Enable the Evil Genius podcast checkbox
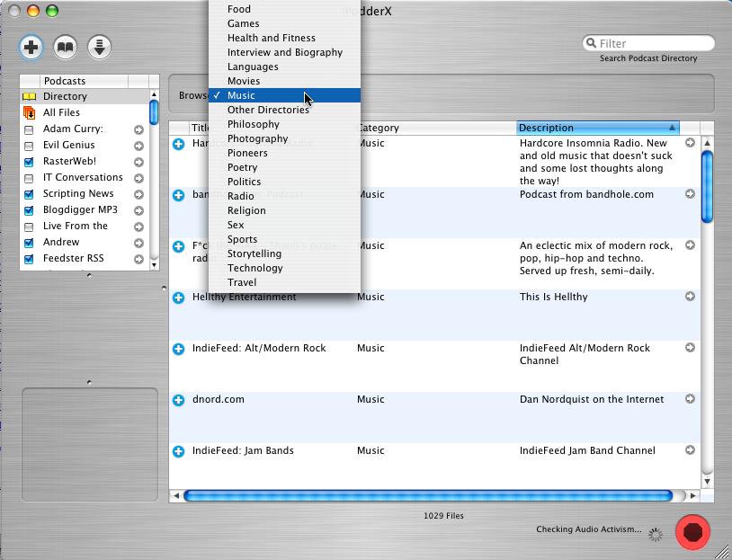 click(x=29, y=146)
